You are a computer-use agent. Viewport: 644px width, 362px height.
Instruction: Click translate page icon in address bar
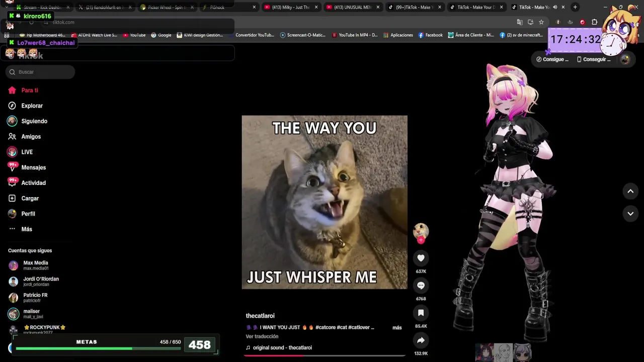(520, 22)
